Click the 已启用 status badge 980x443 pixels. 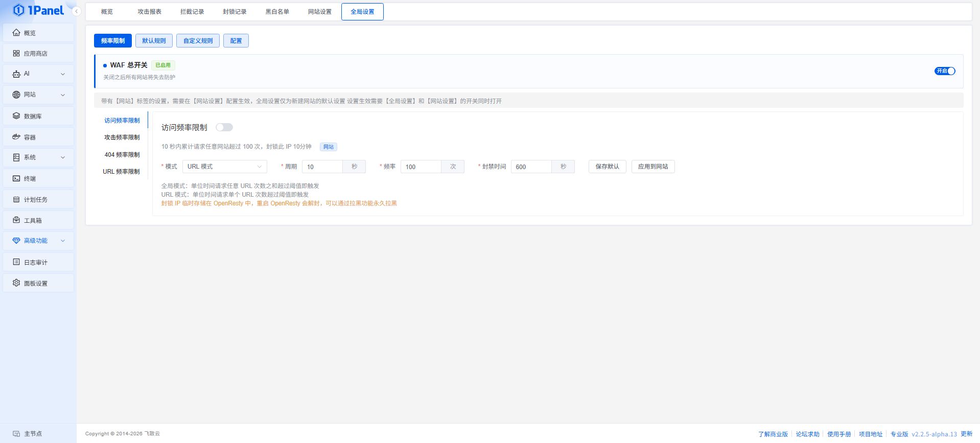pyautogui.click(x=163, y=65)
